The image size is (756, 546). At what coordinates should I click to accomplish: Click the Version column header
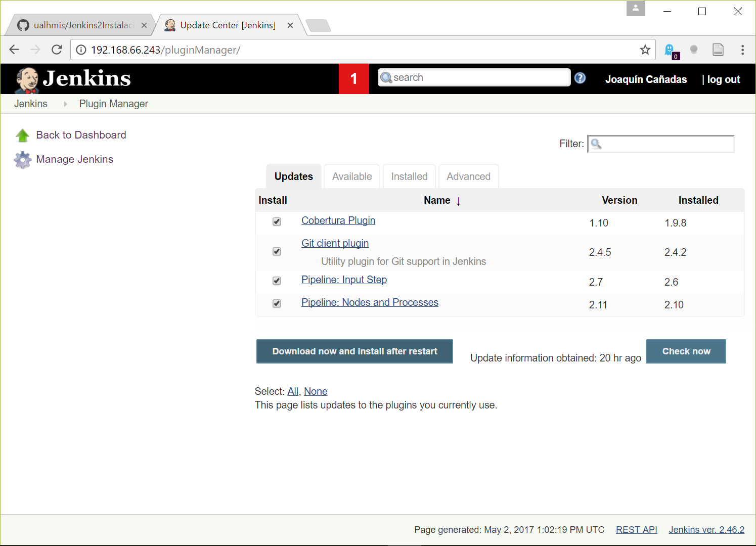(x=619, y=200)
